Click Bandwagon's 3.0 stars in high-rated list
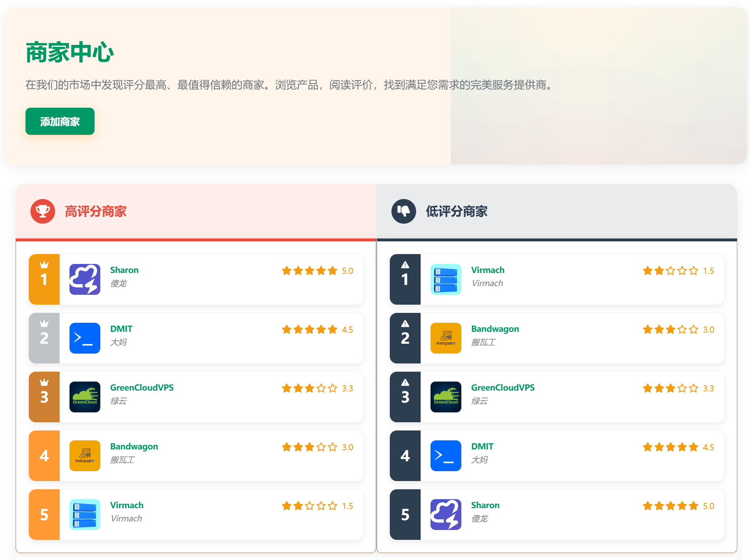 point(317,447)
